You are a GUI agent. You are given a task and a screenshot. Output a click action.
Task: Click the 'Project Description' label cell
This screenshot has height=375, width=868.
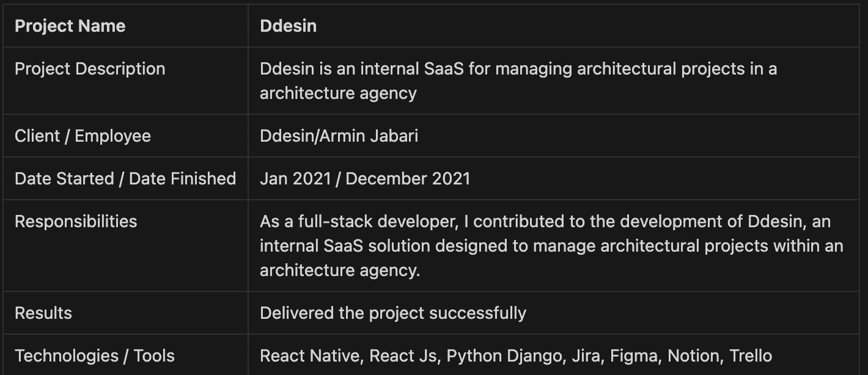(x=90, y=68)
